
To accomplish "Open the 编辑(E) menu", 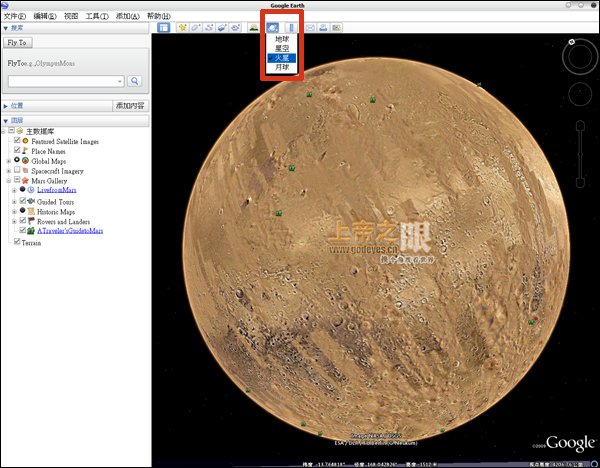I will [x=45, y=16].
